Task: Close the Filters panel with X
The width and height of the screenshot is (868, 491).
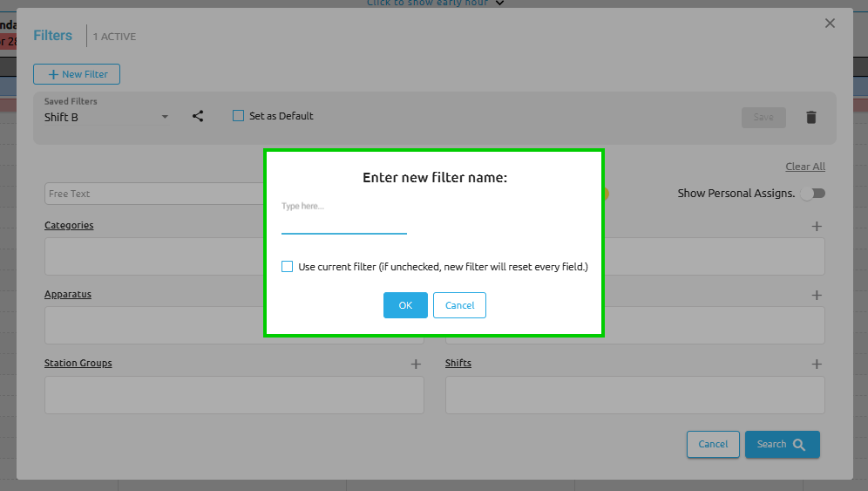Action: point(830,24)
